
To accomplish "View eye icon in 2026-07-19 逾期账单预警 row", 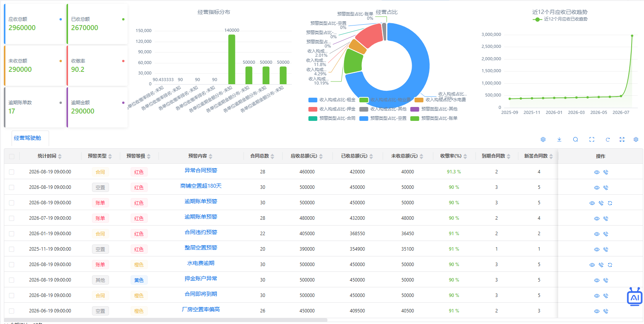I will [x=597, y=219].
